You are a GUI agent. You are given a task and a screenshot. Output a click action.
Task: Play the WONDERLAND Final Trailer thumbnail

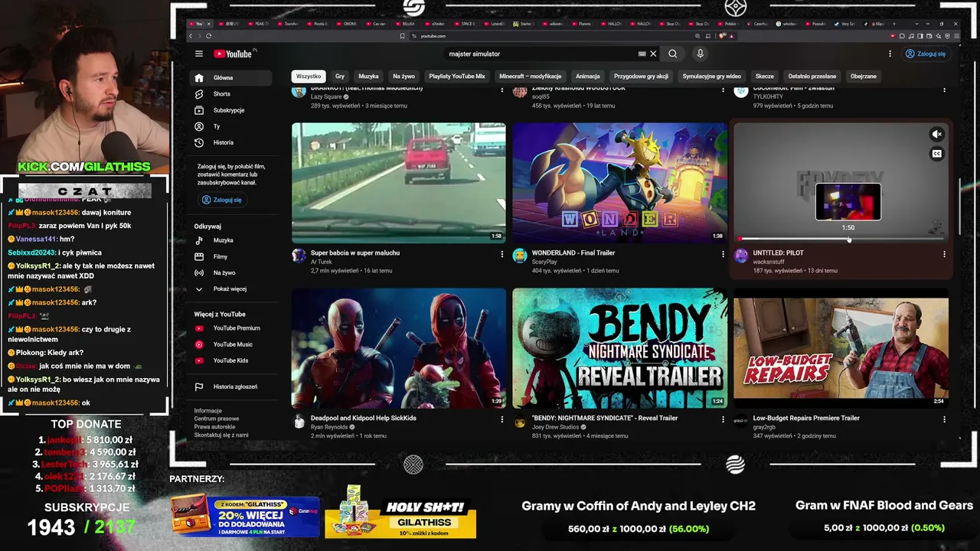[619, 183]
